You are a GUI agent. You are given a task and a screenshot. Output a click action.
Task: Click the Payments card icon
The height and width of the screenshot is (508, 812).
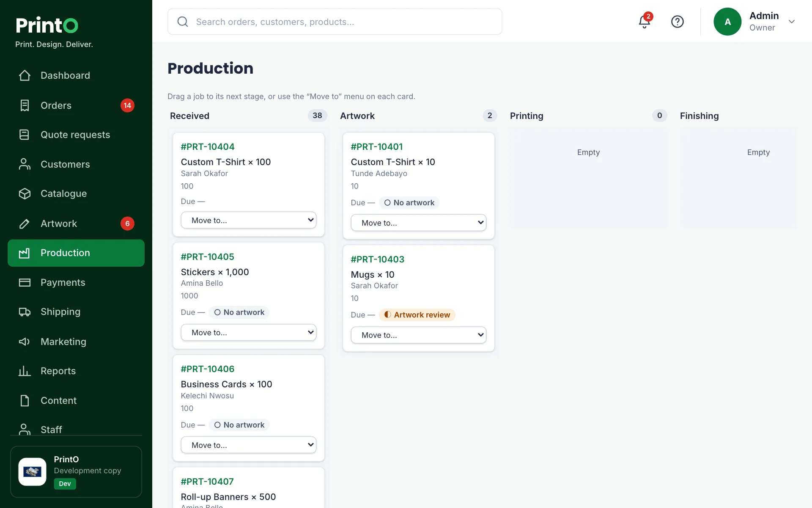click(x=25, y=282)
